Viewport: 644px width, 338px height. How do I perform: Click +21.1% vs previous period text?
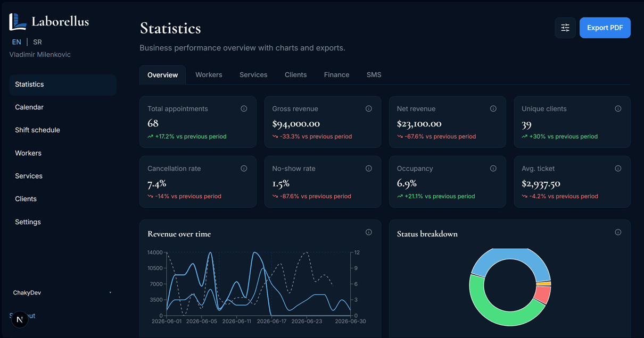tap(440, 197)
